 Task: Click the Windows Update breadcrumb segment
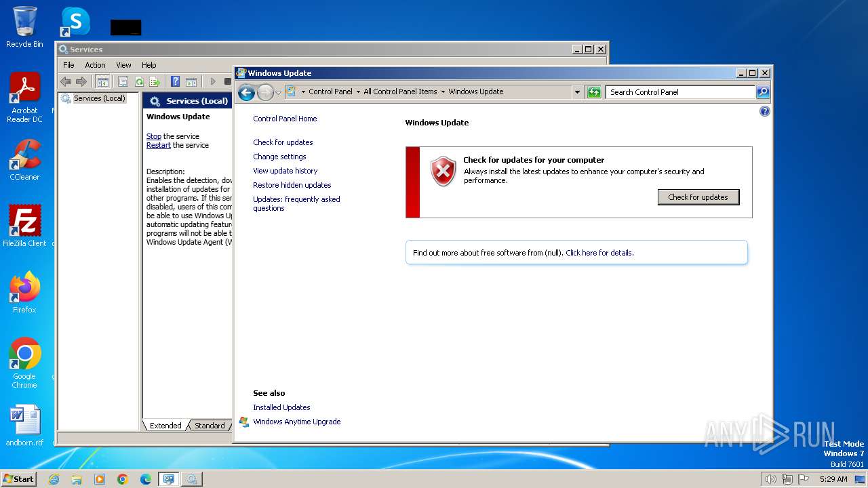coord(475,91)
